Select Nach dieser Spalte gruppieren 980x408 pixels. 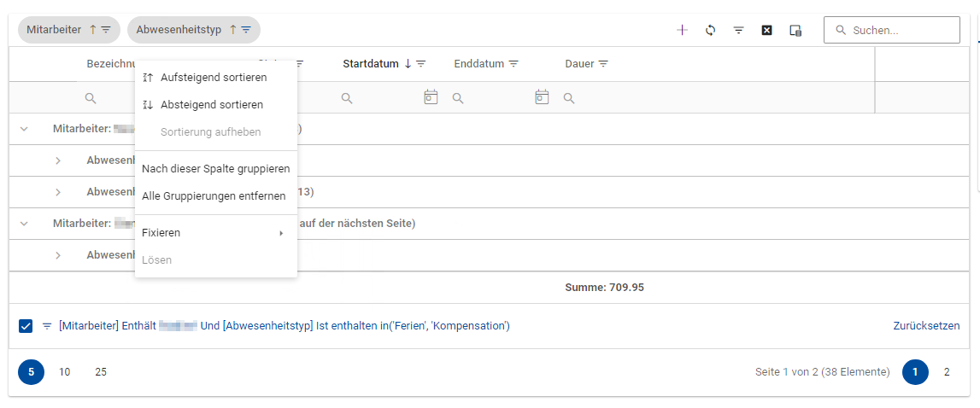(x=215, y=169)
